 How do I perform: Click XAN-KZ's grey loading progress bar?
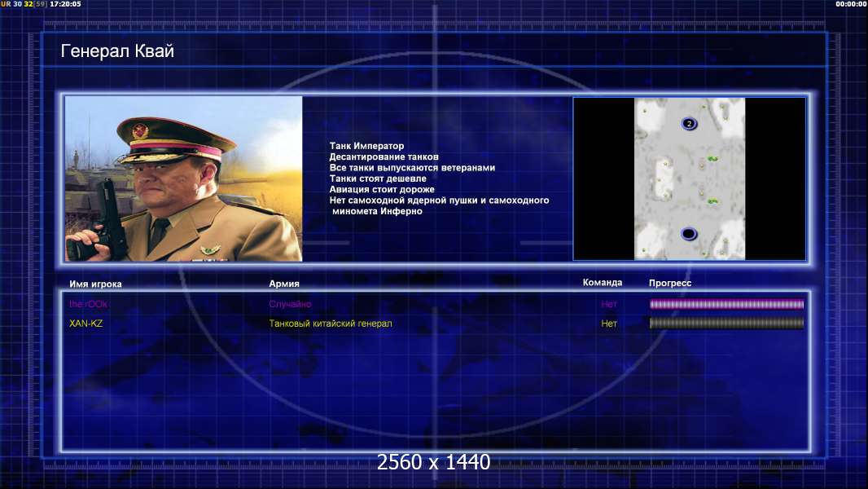tap(726, 324)
